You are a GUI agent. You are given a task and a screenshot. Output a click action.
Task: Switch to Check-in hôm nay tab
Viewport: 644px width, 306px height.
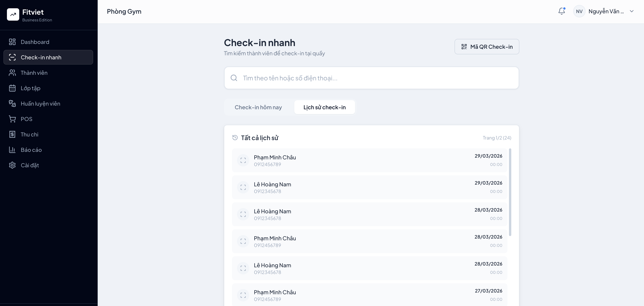tap(258, 107)
